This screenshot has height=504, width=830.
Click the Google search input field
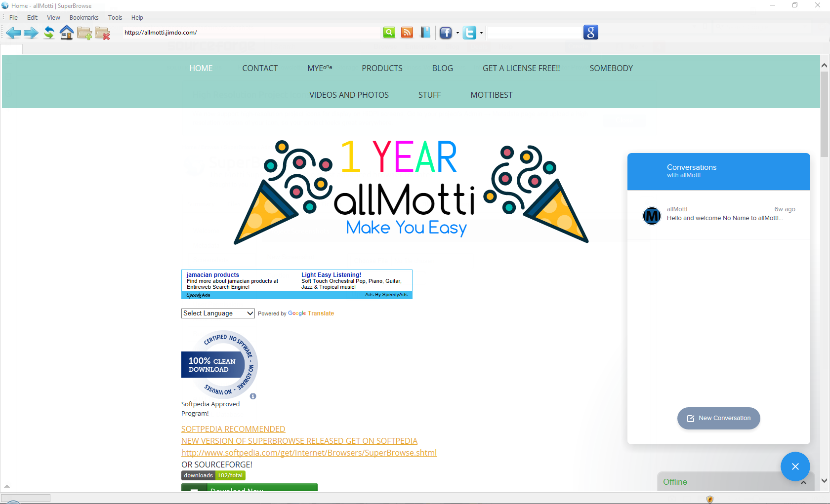(x=535, y=33)
